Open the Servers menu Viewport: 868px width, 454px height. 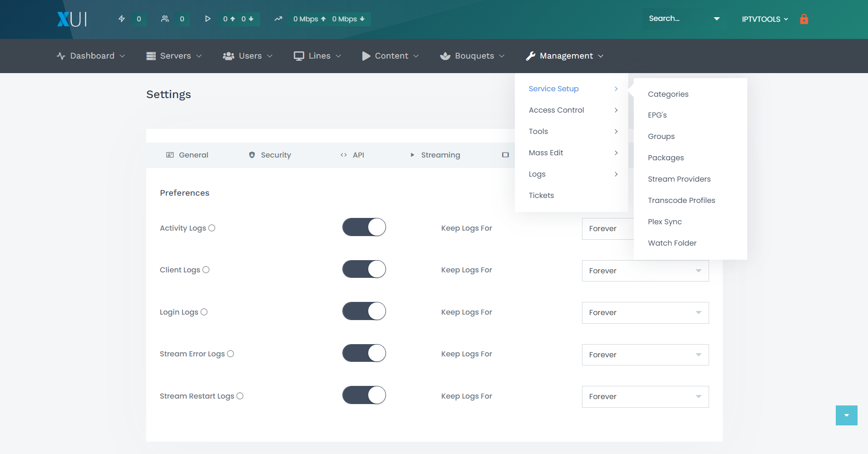coord(174,56)
